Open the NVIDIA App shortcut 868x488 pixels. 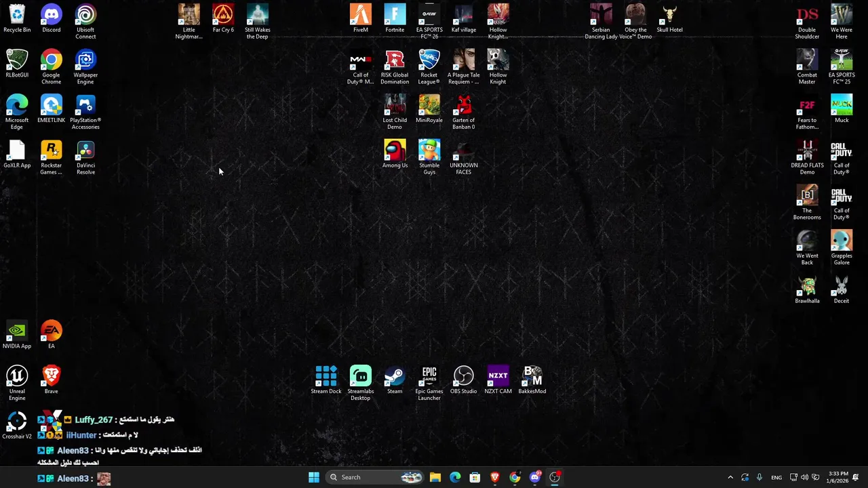point(17,335)
